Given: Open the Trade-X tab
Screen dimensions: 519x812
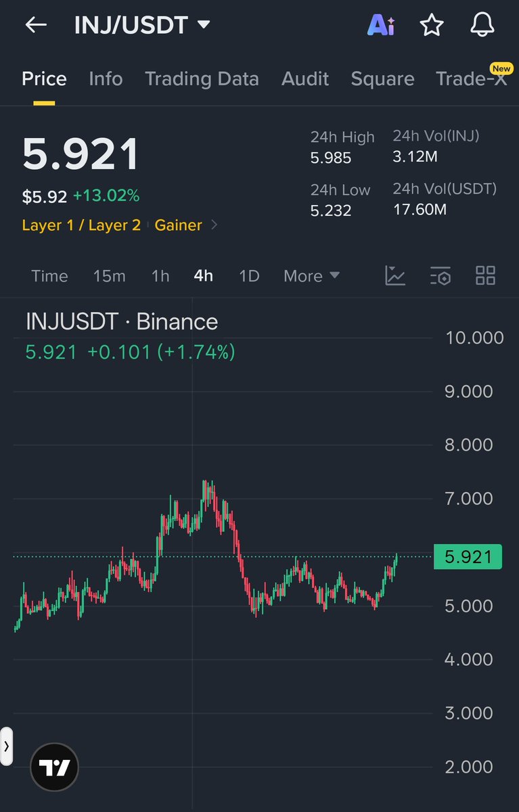Looking at the screenshot, I should [x=473, y=78].
